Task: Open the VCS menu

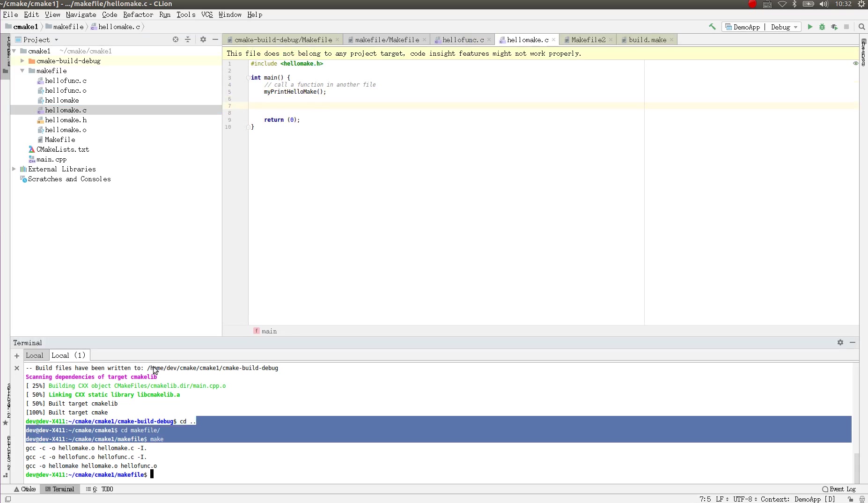Action: (207, 15)
